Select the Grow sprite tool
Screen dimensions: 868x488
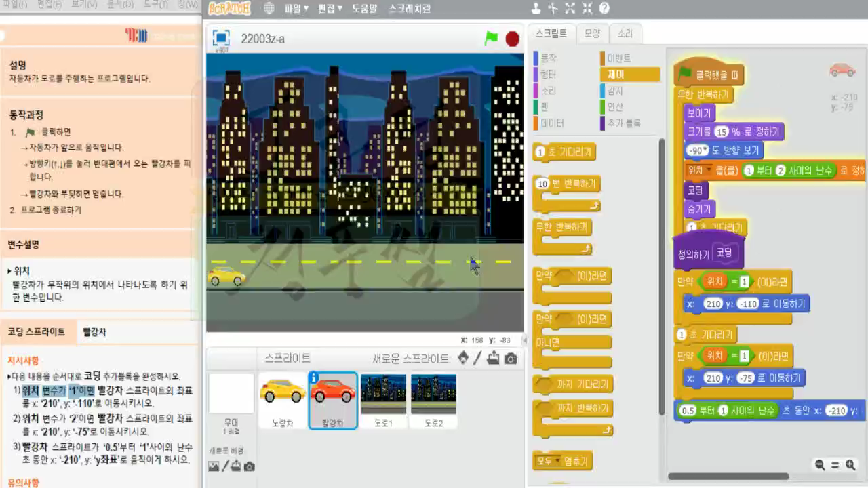tap(570, 9)
